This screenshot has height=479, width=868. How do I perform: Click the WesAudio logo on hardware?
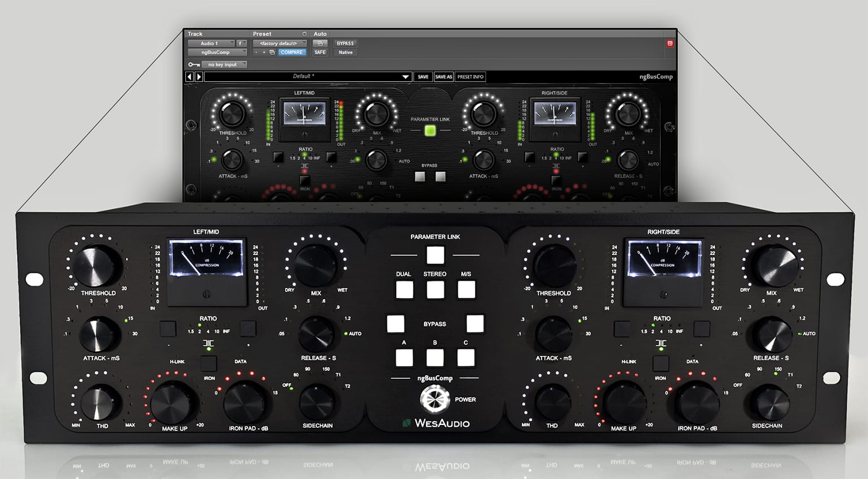click(x=436, y=423)
